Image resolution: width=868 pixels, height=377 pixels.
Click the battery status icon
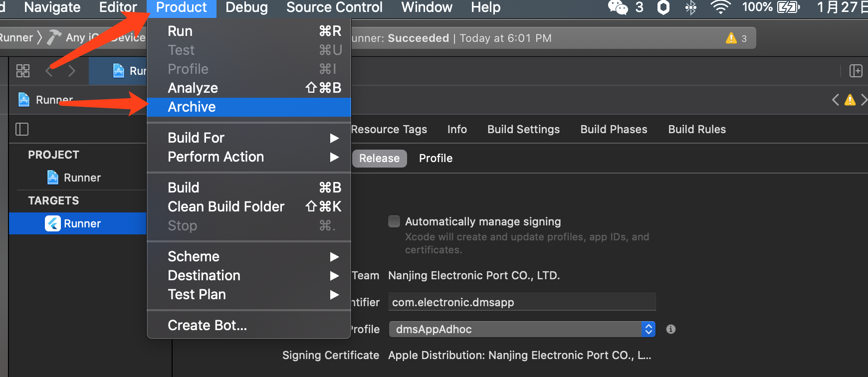[x=788, y=7]
